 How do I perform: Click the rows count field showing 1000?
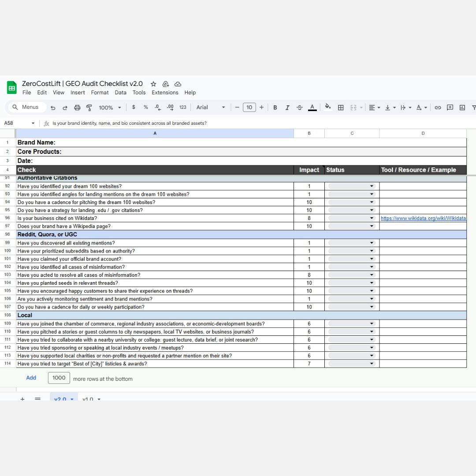tap(59, 378)
